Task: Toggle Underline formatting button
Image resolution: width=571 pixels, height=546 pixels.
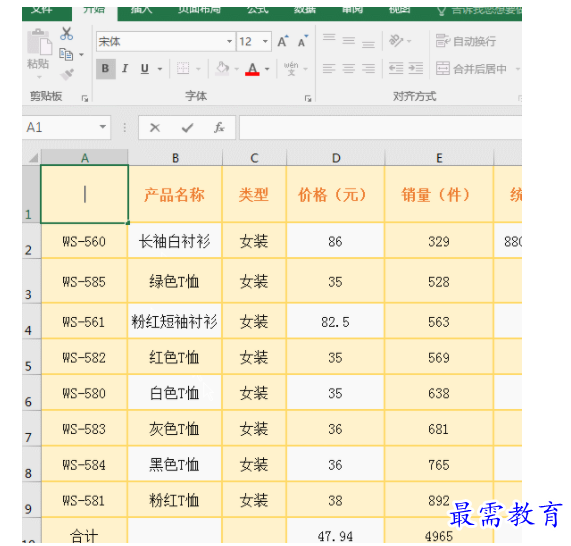Action: click(x=145, y=68)
